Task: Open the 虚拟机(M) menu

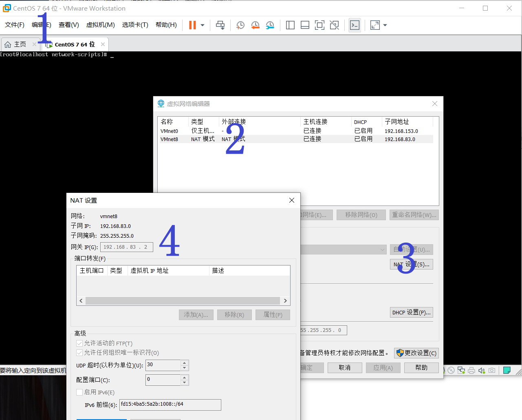Action: (x=100, y=24)
